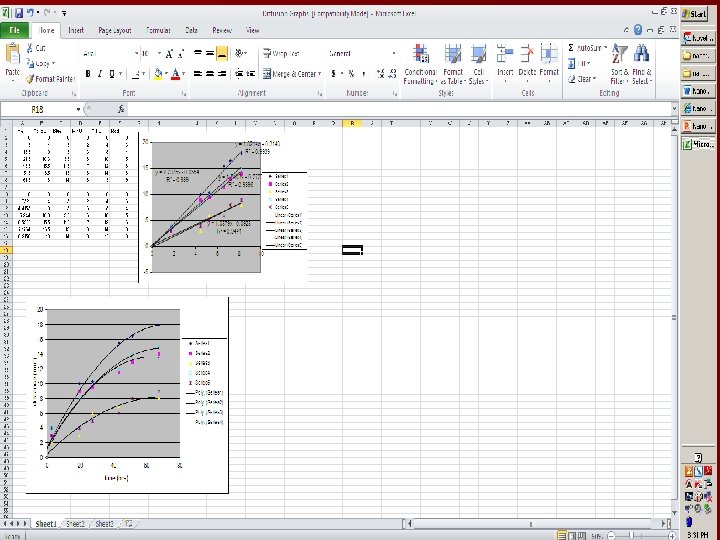Click the Fill button in Editing group
The height and width of the screenshot is (540, 720).
click(x=579, y=63)
